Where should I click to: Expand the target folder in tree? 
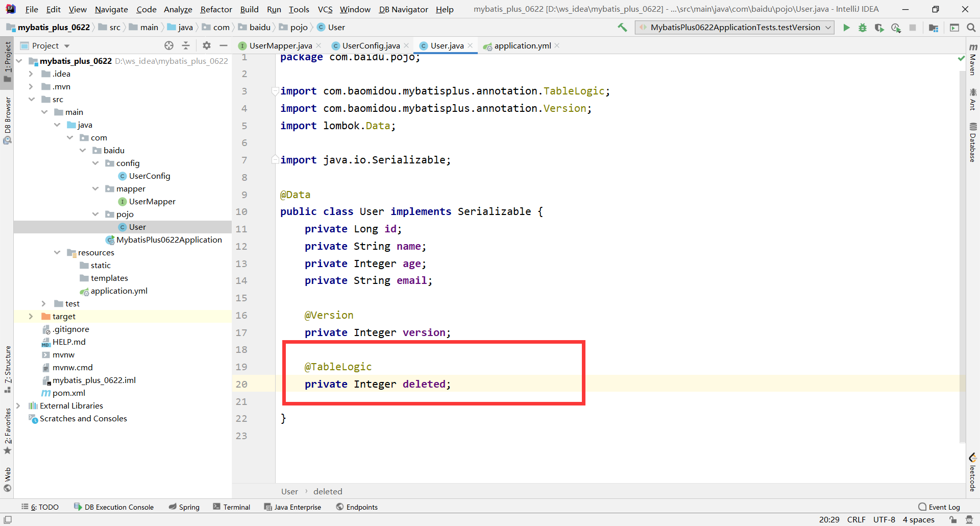[x=31, y=317]
